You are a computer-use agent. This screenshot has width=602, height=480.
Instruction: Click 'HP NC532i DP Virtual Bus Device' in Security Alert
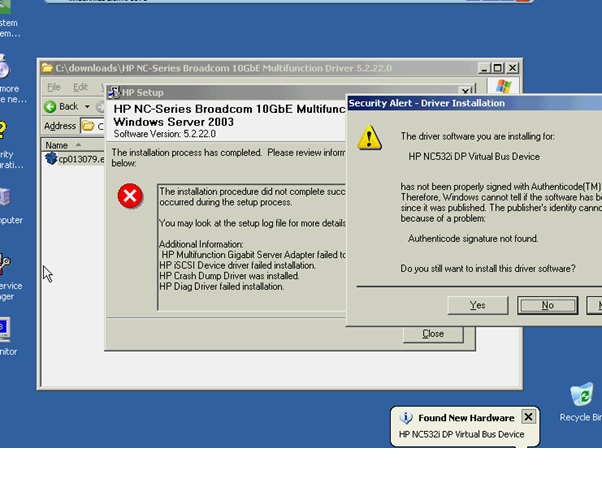point(474,157)
